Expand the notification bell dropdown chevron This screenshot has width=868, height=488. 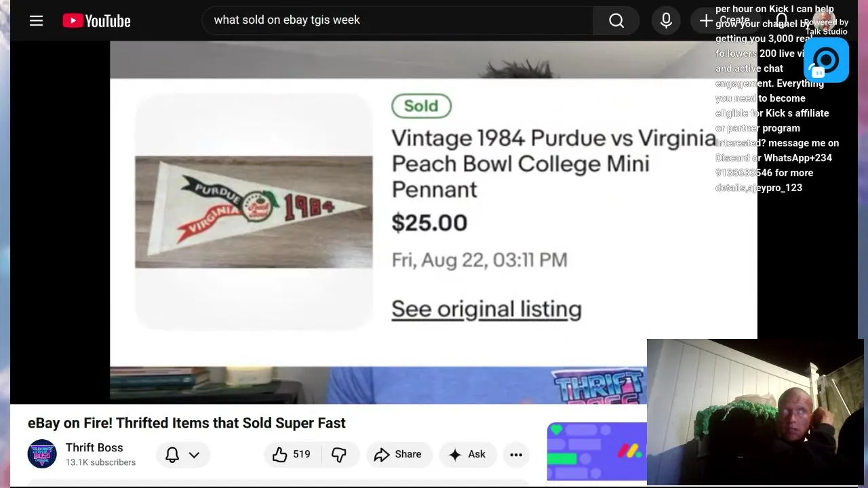pyautogui.click(x=194, y=455)
